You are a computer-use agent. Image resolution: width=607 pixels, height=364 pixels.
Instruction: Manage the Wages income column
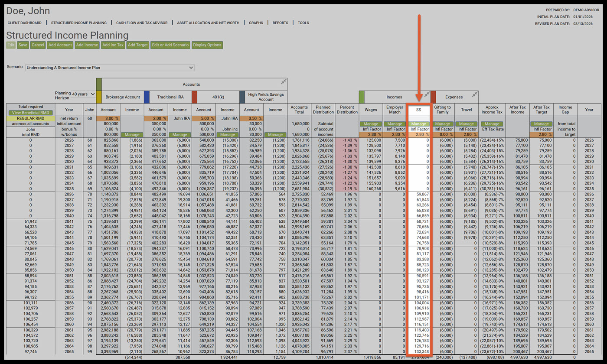[371, 124]
